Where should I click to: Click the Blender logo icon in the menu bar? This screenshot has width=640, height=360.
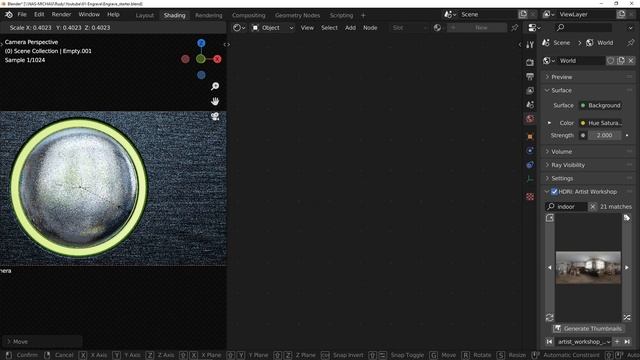point(9,15)
